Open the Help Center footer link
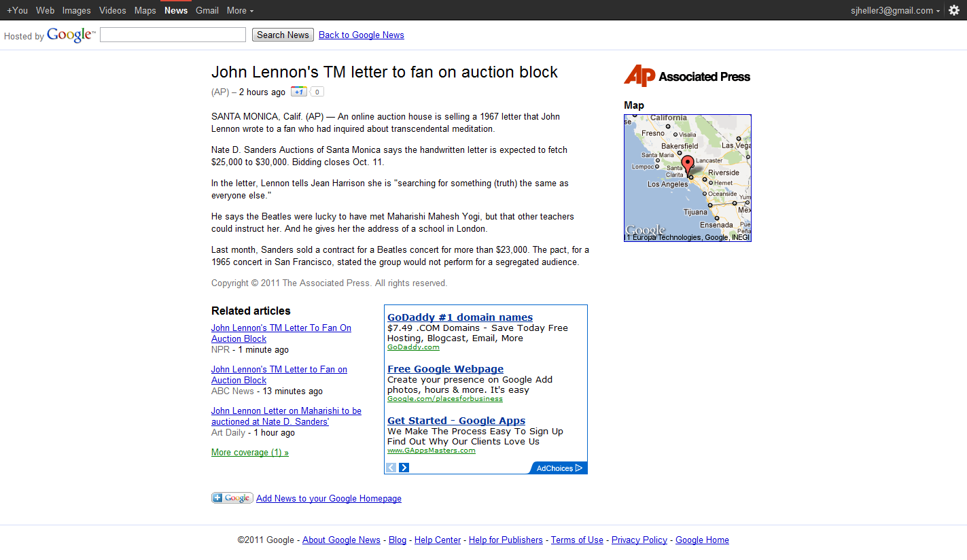 pyautogui.click(x=438, y=540)
